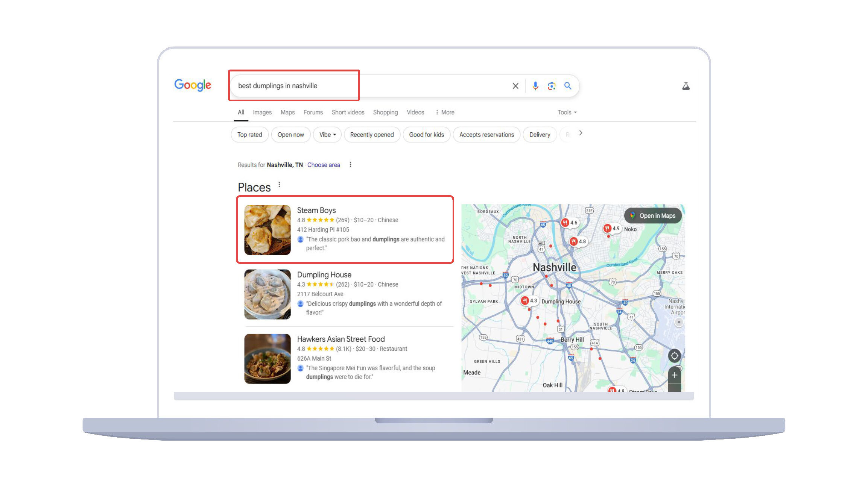Click the 4.8 rated map pin near North Nashville
This screenshot has height=488, width=868.
(578, 241)
